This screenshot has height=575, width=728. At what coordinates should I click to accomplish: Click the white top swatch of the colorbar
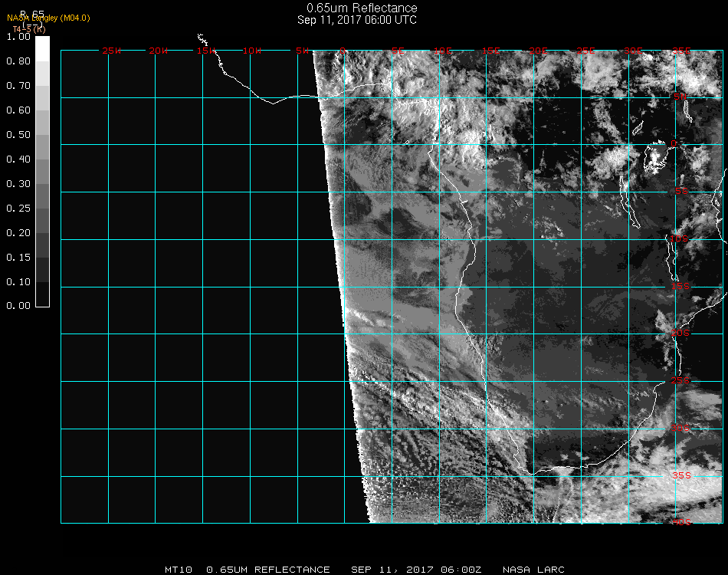42,49
